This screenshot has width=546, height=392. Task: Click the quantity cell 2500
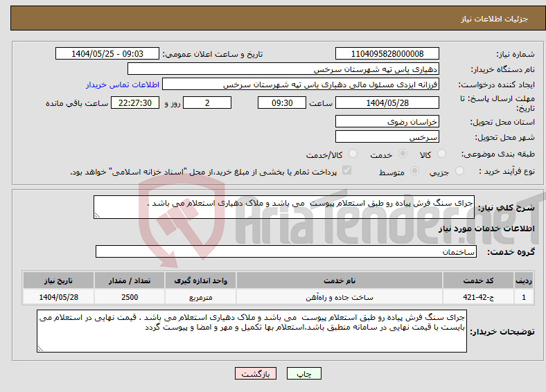130,297
